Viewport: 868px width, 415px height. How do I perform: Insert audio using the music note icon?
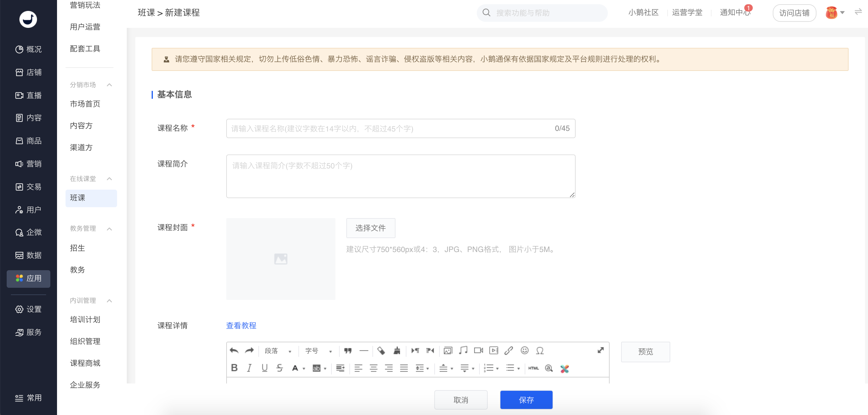pos(463,351)
